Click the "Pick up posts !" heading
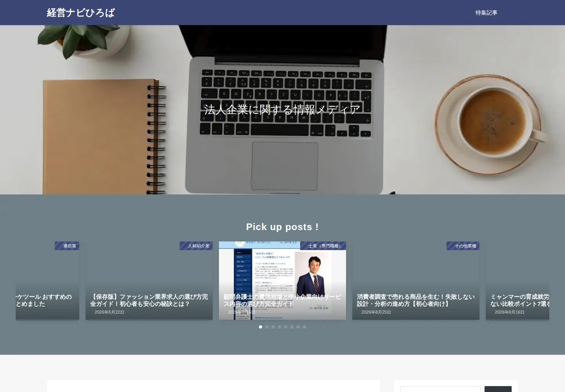This screenshot has width=565, height=392. [282, 227]
